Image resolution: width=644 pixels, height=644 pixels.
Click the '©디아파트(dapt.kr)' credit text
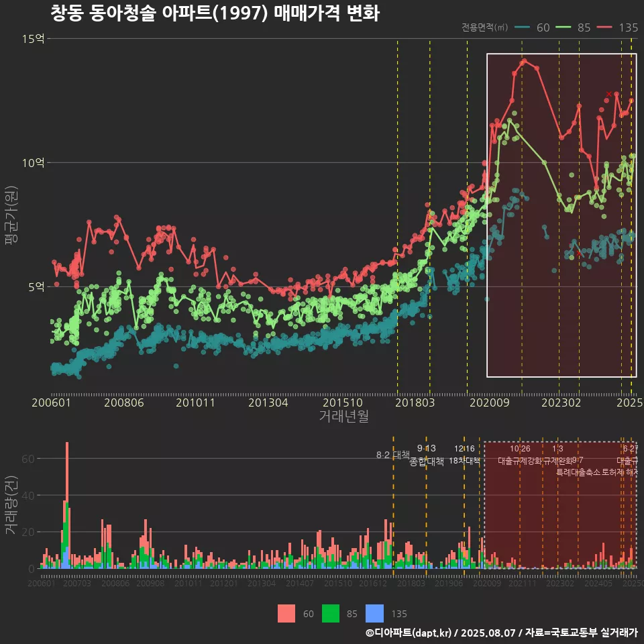(x=409, y=633)
